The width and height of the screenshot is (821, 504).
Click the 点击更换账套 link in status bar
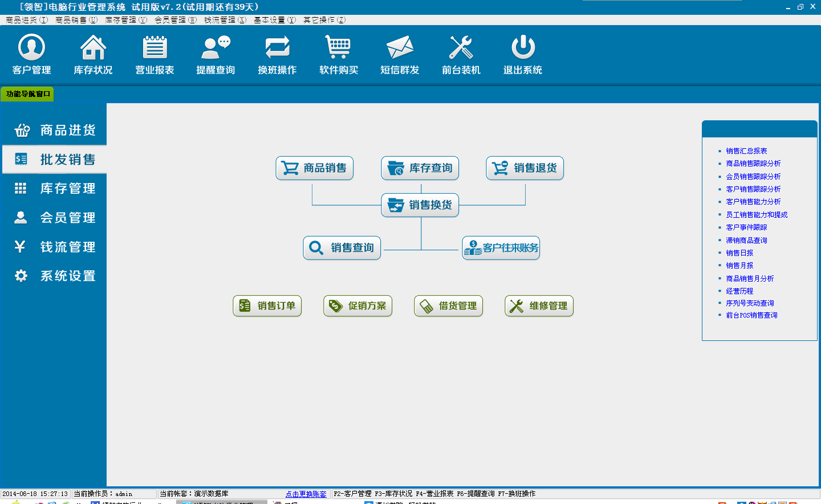click(306, 494)
